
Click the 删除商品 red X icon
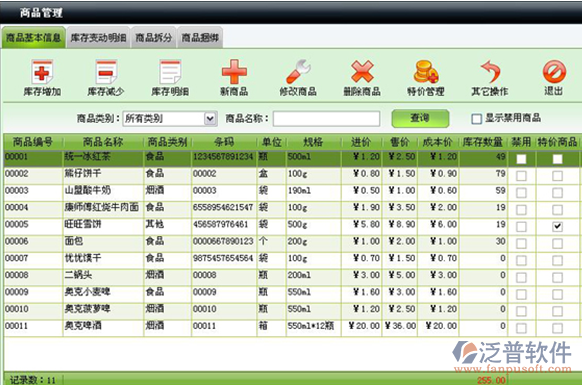tap(362, 71)
